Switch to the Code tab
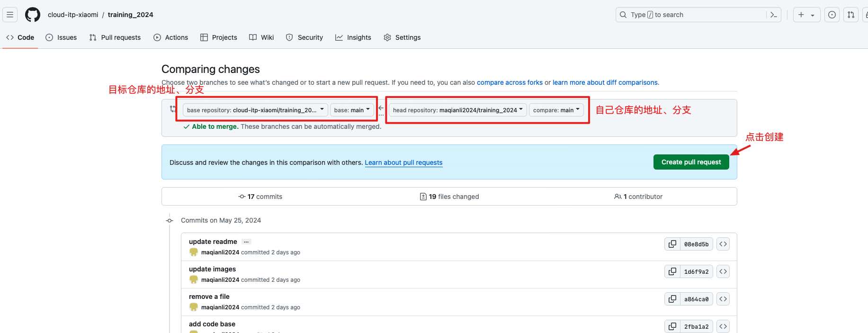Viewport: 868px width, 333px height. [20, 37]
